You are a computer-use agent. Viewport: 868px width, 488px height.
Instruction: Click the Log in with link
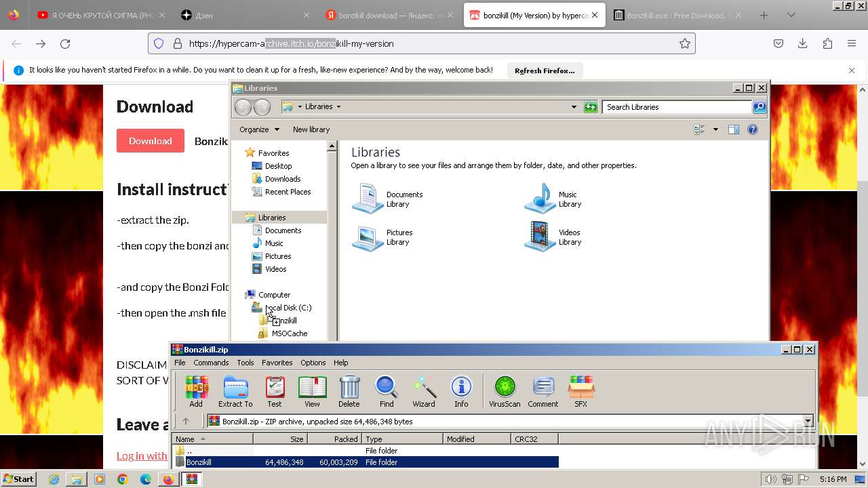click(142, 455)
